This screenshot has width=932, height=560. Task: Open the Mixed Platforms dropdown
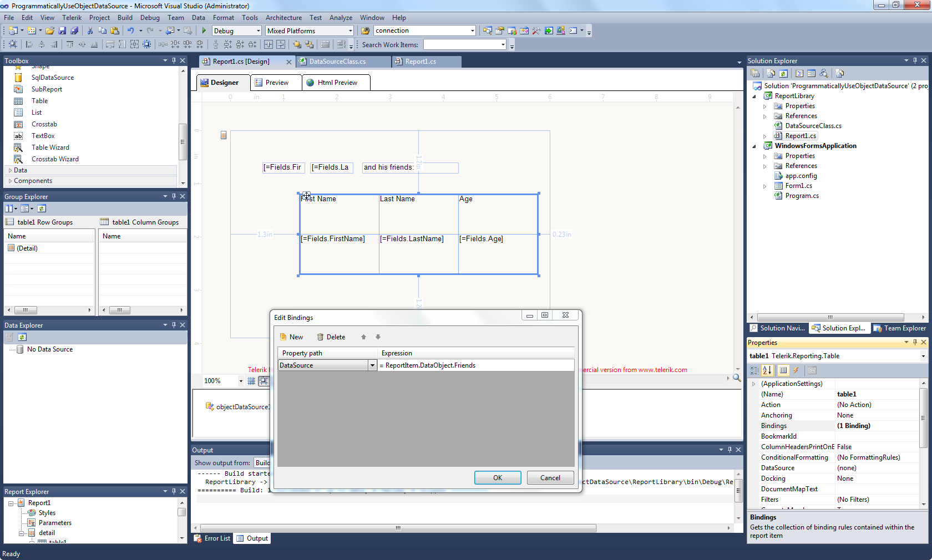(350, 31)
